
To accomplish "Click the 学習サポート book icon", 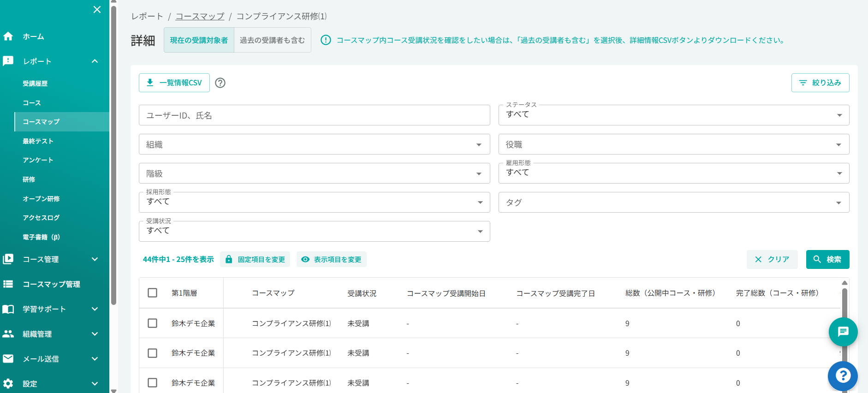I will (x=8, y=309).
